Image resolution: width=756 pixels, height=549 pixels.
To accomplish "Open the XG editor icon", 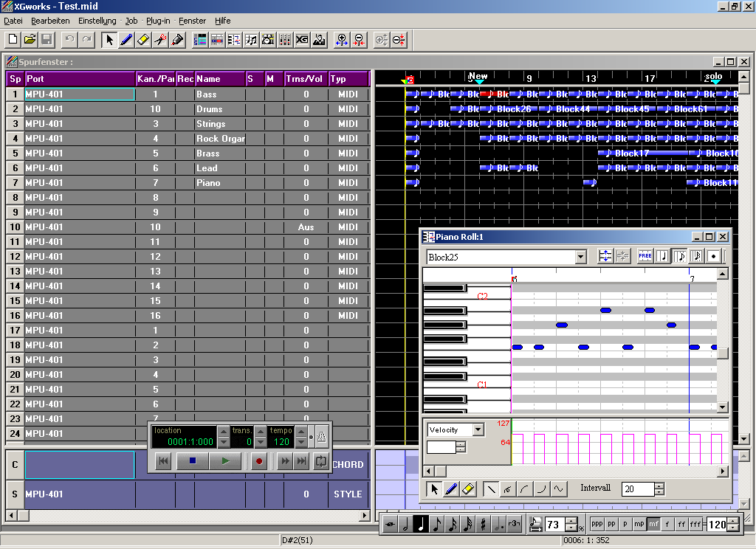I will click(x=302, y=40).
